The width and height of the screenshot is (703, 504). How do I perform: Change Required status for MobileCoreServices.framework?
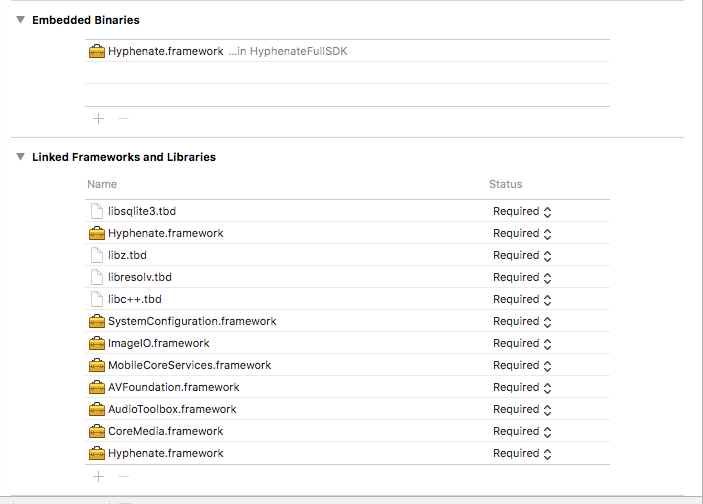tap(522, 365)
